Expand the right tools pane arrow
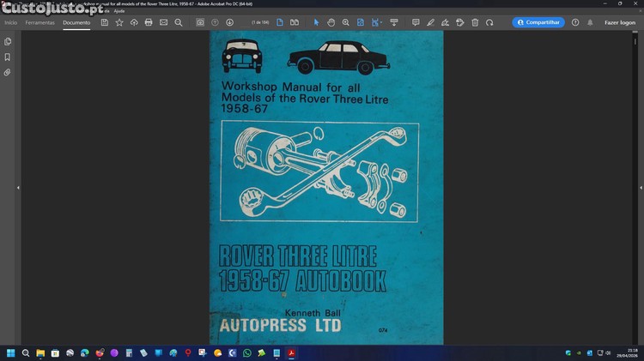 point(638,187)
